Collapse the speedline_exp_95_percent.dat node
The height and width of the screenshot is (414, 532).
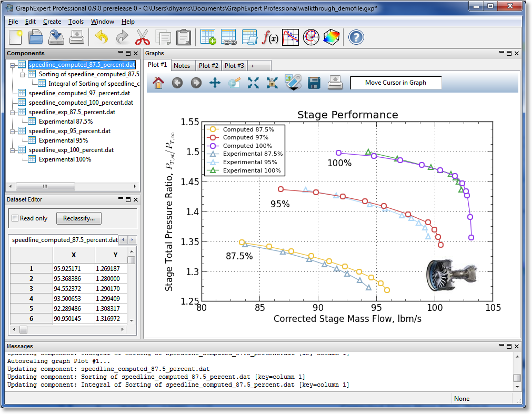click(x=13, y=131)
